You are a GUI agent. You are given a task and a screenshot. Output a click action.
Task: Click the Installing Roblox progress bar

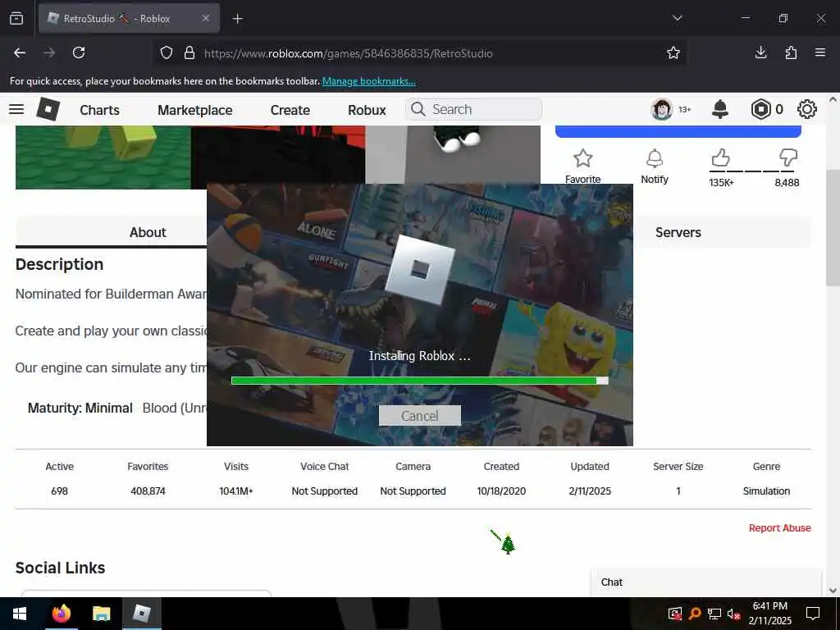[x=420, y=381]
